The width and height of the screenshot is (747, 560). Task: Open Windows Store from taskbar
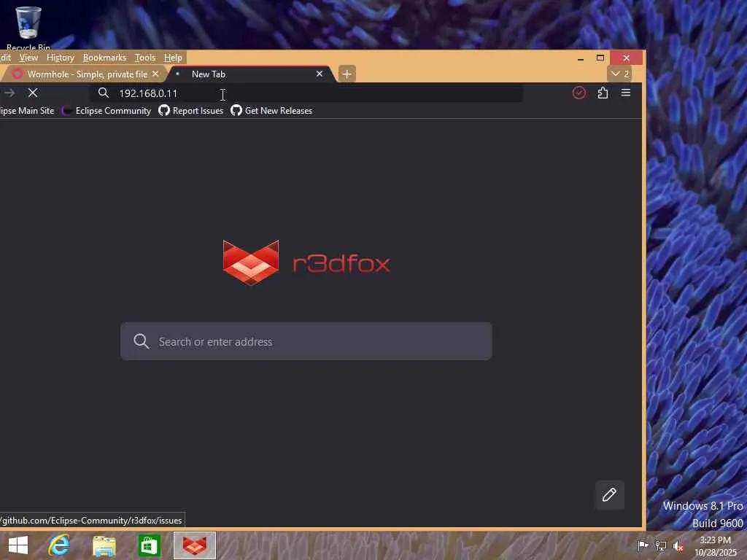149,545
